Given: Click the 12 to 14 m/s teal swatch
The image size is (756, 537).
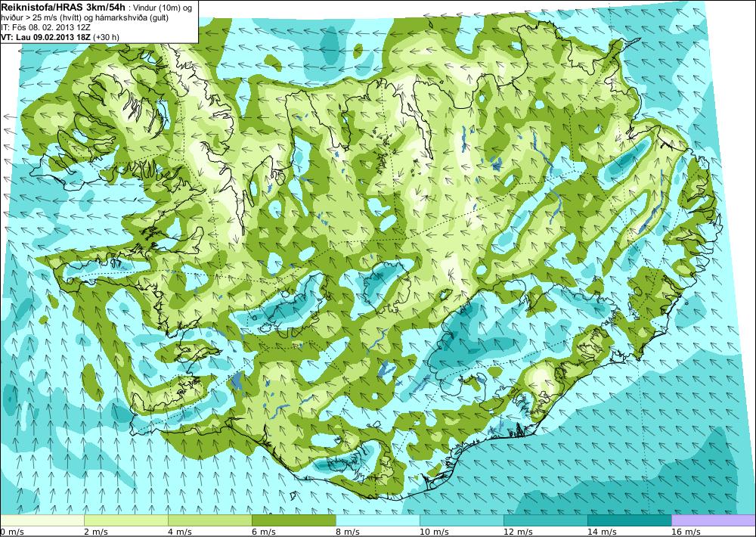Looking at the screenshot, I should [x=546, y=520].
